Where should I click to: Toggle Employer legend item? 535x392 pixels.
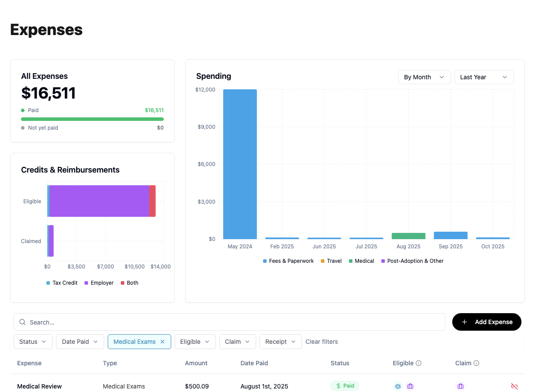point(99,283)
